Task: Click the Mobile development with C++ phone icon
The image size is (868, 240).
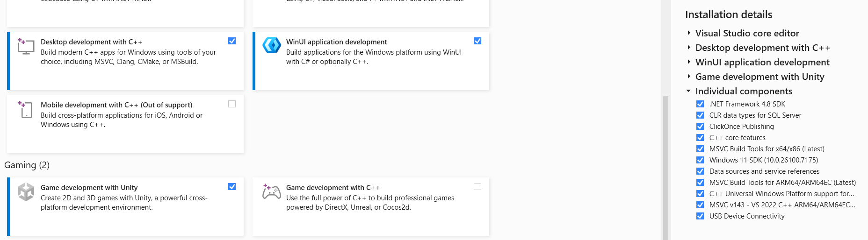Action: click(25, 110)
